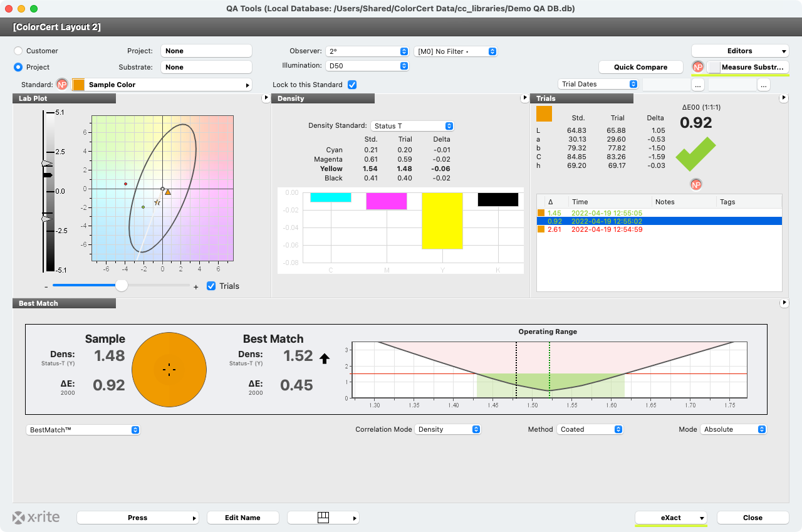Image resolution: width=802 pixels, height=532 pixels.
Task: Click the NP badge above the trial list
Action: click(x=695, y=184)
